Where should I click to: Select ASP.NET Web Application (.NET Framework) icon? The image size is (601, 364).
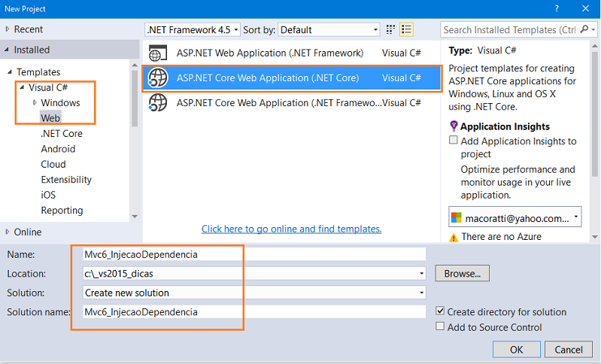point(158,53)
